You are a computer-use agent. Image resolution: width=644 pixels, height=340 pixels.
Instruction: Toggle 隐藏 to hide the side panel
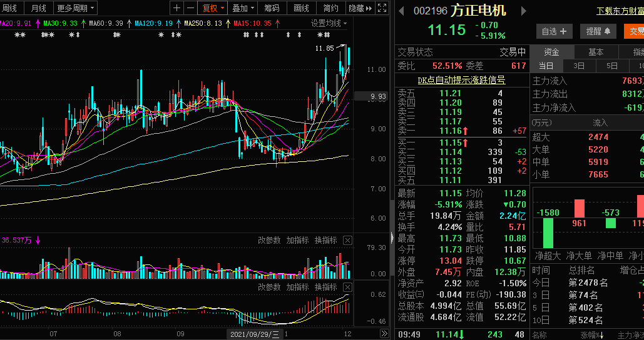[360, 8]
